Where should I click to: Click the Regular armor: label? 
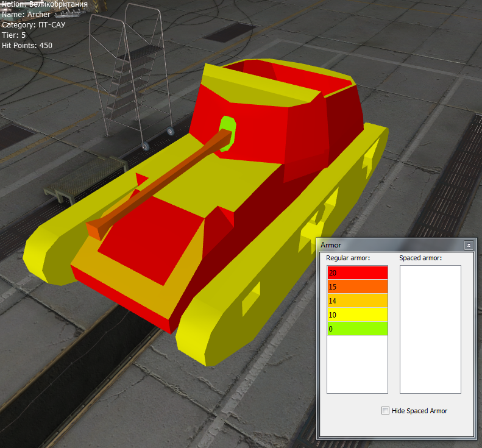point(349,258)
